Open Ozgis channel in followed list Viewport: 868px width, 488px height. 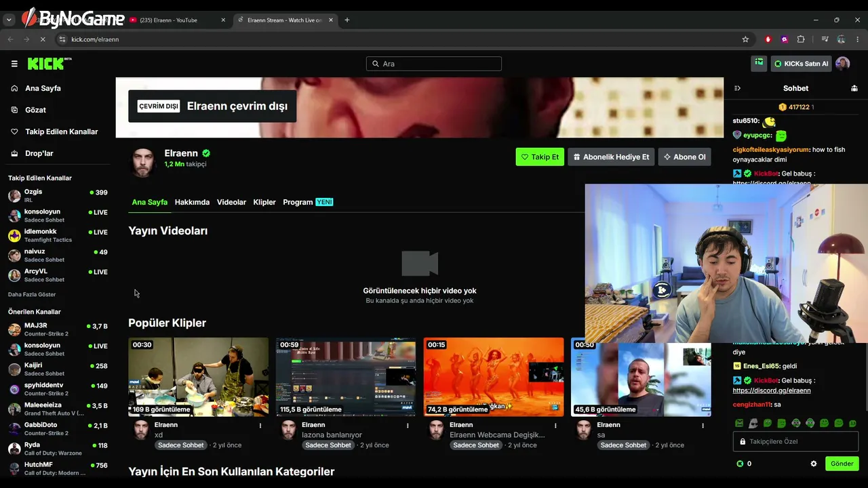click(58, 196)
